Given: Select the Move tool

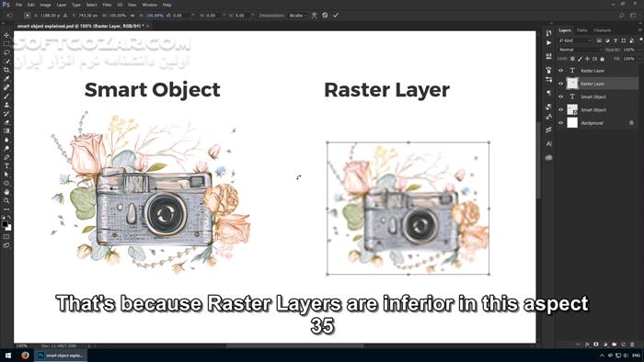Looking at the screenshot, I should 6,35.
